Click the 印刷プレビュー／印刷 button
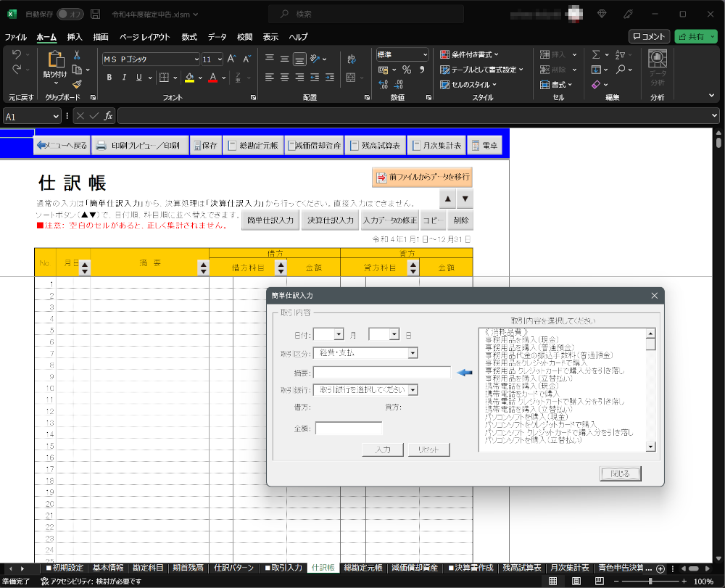The width and height of the screenshot is (725, 588). pos(140,146)
